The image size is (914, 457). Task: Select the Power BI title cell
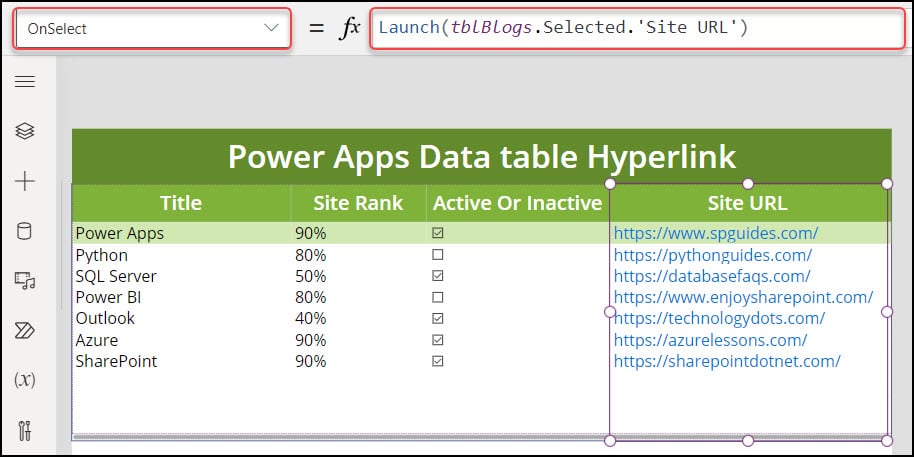108,297
